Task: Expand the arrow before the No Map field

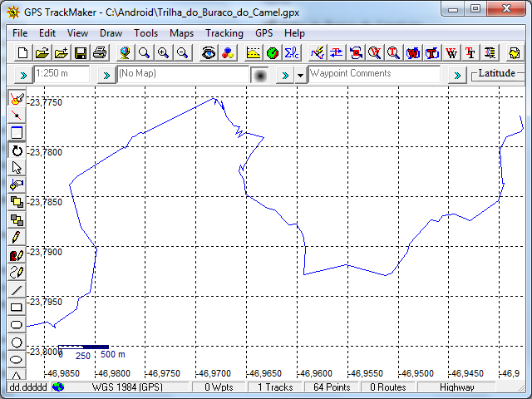Action: pyautogui.click(x=106, y=75)
